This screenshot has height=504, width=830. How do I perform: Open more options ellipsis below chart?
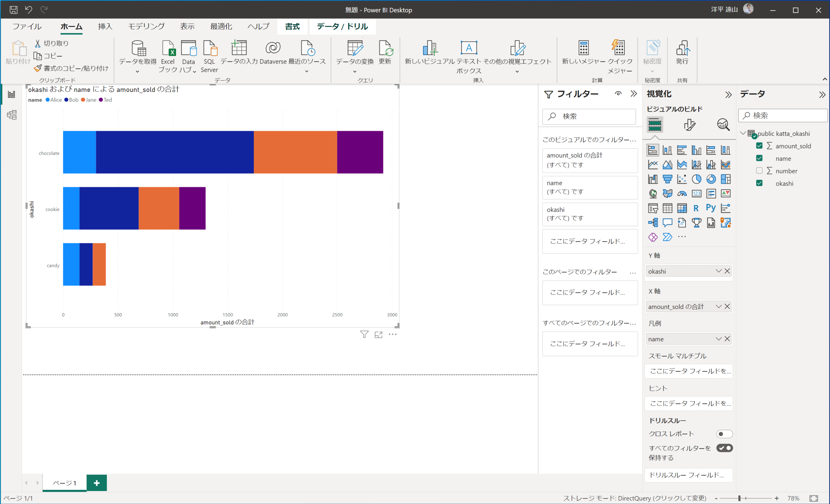point(393,334)
